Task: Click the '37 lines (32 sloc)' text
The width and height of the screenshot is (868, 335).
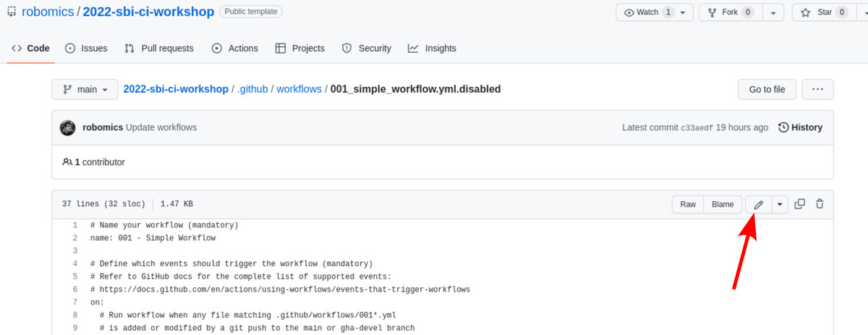Action: (103, 204)
